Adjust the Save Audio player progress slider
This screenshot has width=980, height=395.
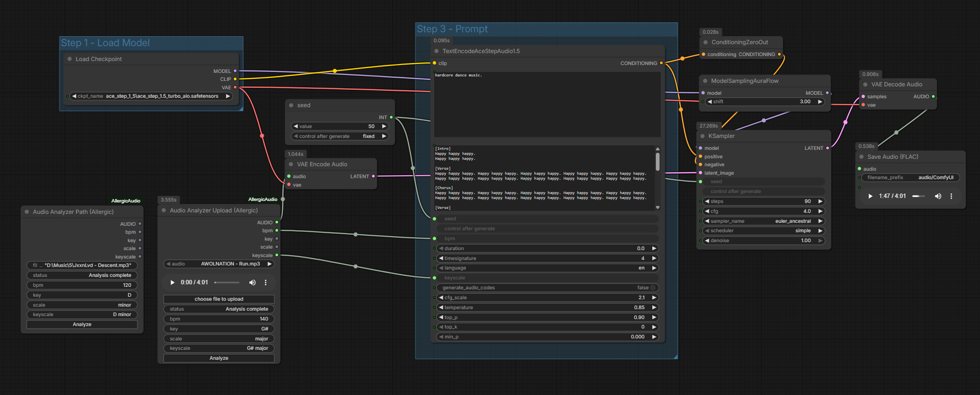pos(919,196)
